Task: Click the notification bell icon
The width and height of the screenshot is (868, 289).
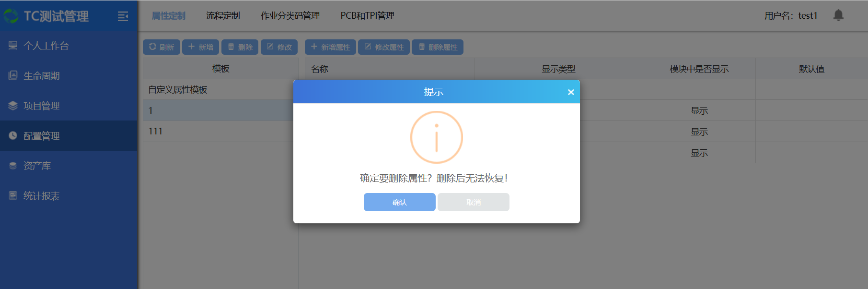Action: click(x=838, y=15)
